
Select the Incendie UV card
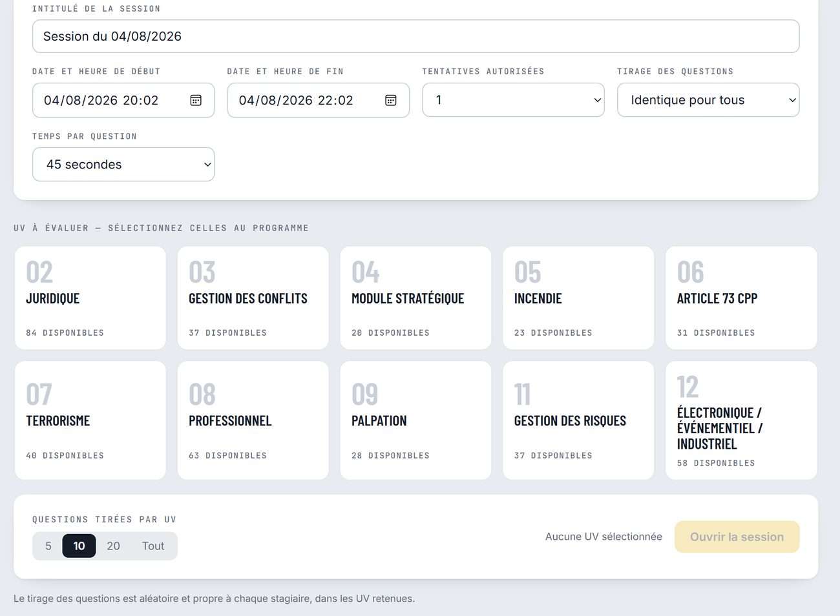[x=579, y=298]
